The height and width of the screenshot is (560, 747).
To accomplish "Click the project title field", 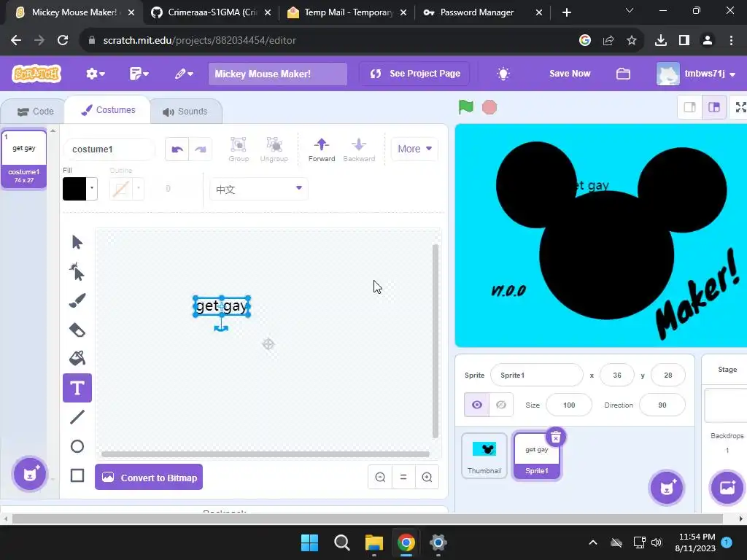I will (278, 74).
